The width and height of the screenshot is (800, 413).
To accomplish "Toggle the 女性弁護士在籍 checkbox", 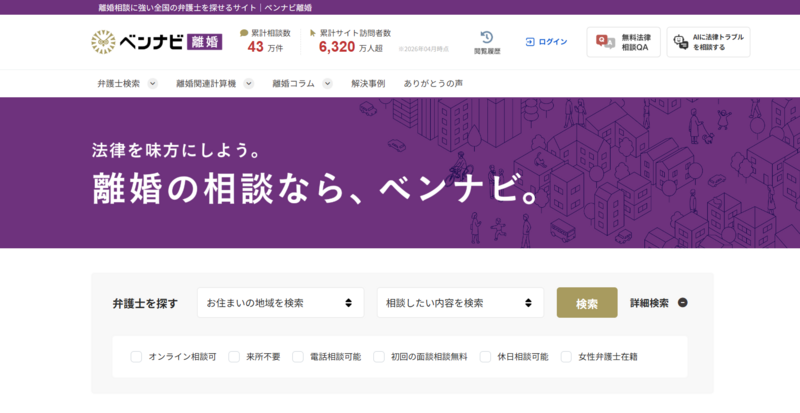I will 566,356.
